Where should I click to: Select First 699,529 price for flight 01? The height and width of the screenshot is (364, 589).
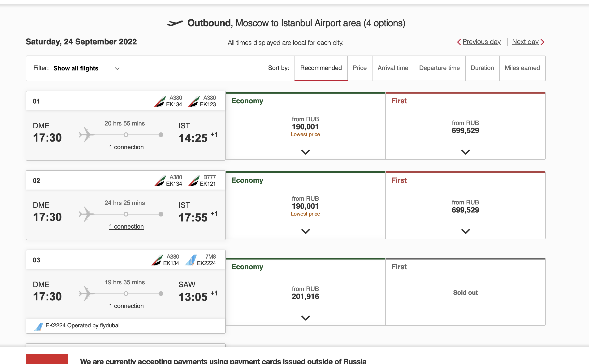click(465, 130)
